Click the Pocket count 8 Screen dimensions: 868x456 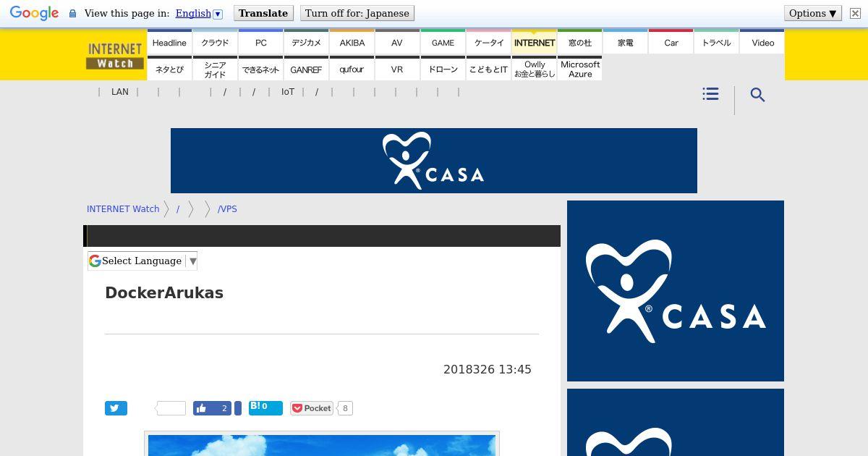tap(345, 408)
